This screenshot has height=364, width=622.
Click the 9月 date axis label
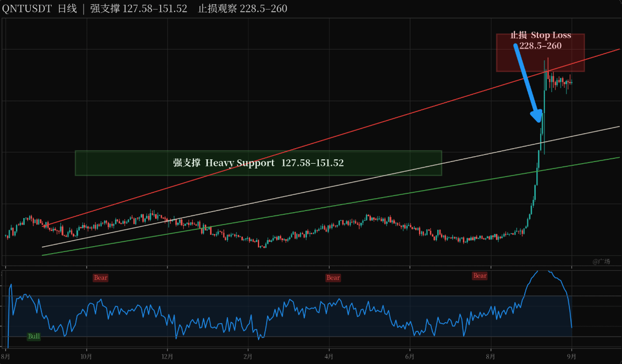[571, 356]
